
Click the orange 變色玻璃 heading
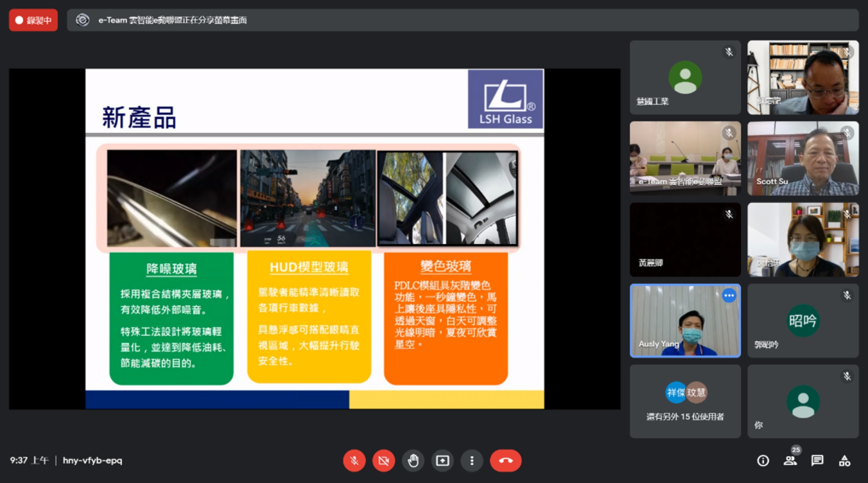click(446, 267)
